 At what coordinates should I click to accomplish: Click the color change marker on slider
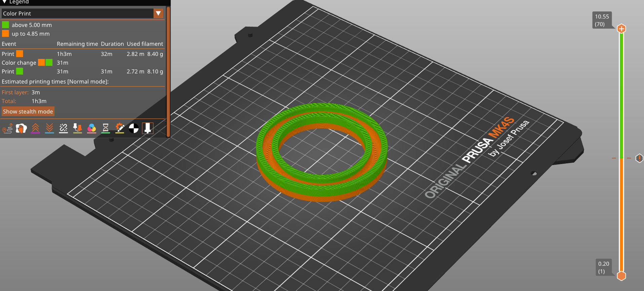click(x=639, y=158)
